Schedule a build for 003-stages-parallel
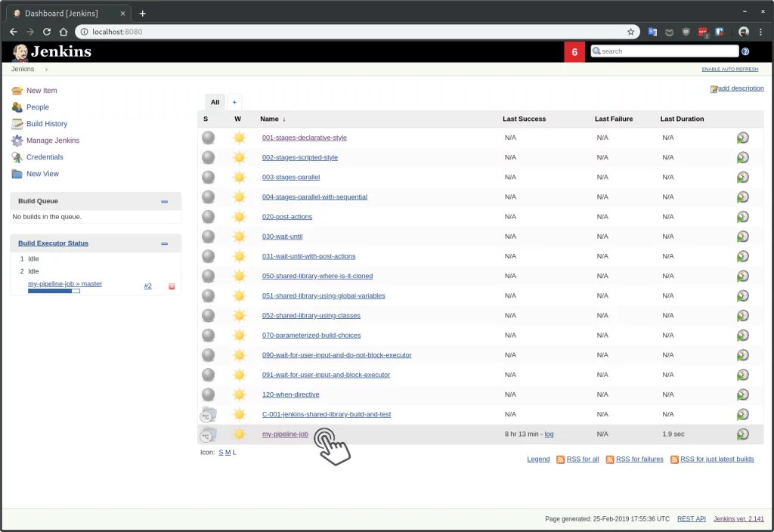774x532 pixels. click(x=742, y=177)
